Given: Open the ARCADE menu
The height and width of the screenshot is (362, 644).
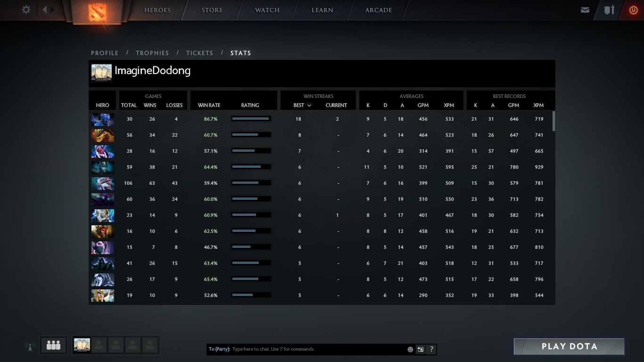Looking at the screenshot, I should pyautogui.click(x=379, y=10).
